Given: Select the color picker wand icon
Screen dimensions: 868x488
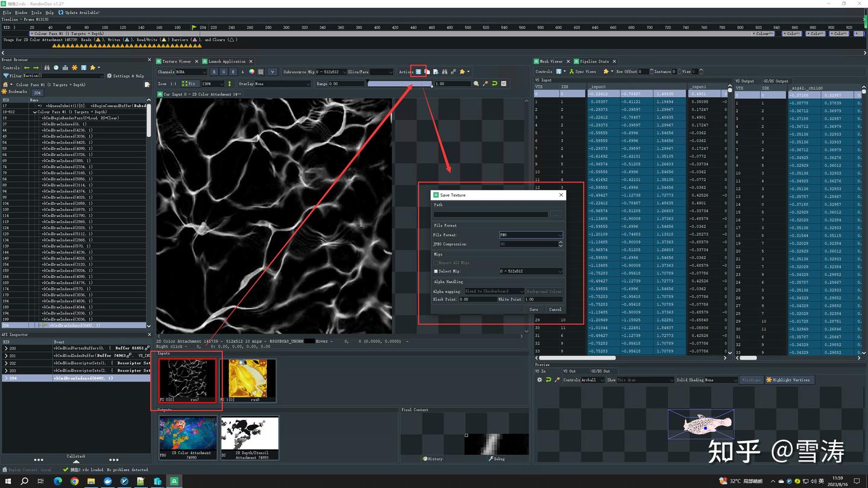Looking at the screenshot, I should [x=485, y=84].
